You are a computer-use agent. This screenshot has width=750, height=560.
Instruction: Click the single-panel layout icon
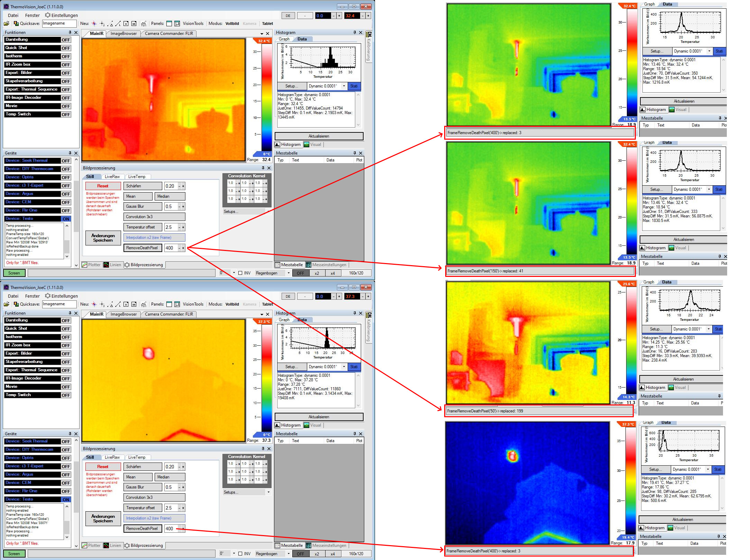click(x=169, y=24)
